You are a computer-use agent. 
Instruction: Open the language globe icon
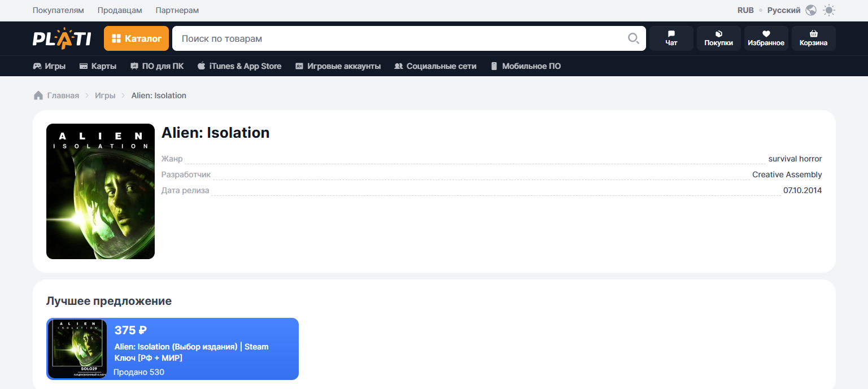click(x=811, y=10)
